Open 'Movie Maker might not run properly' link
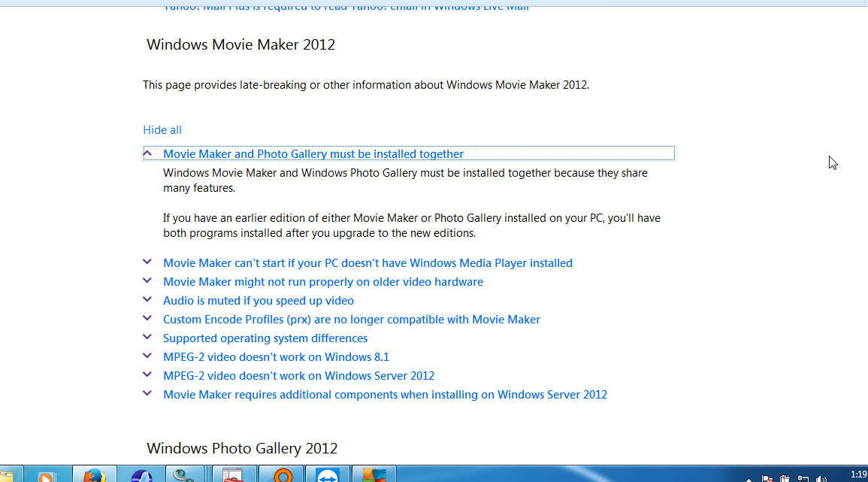Screen dimensions: 868x482 click(322, 282)
